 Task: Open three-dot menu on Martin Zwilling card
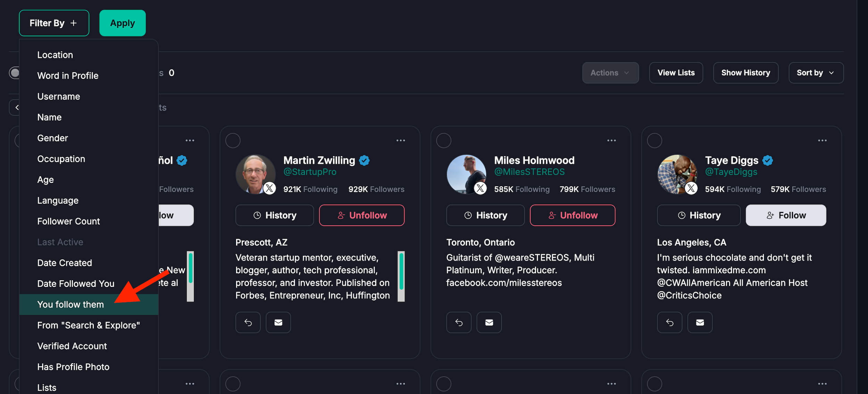tap(401, 140)
